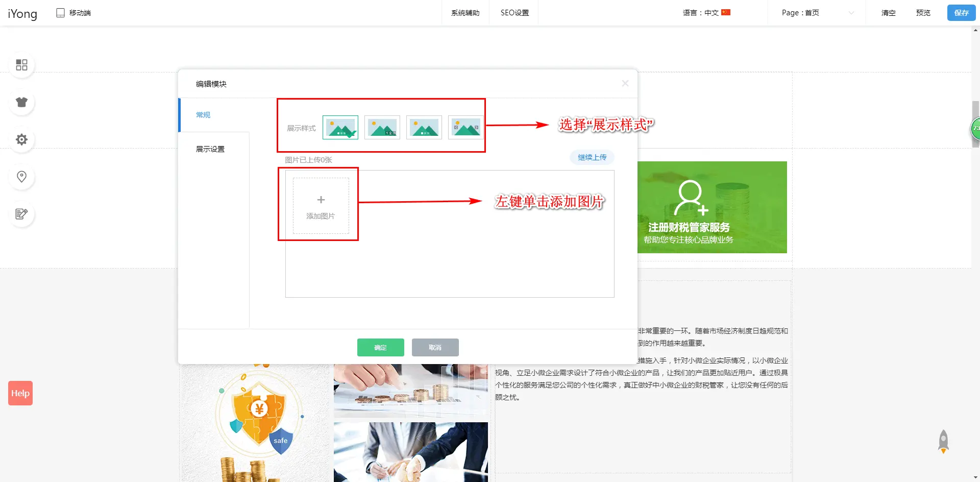Open the gear settings icon in sidebar
980x482 pixels.
click(21, 139)
